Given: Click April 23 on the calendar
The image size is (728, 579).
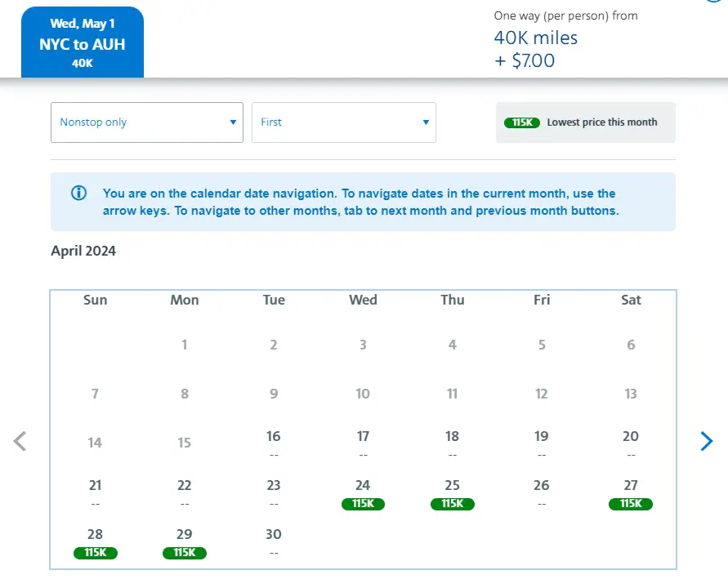Looking at the screenshot, I should pos(274,492).
